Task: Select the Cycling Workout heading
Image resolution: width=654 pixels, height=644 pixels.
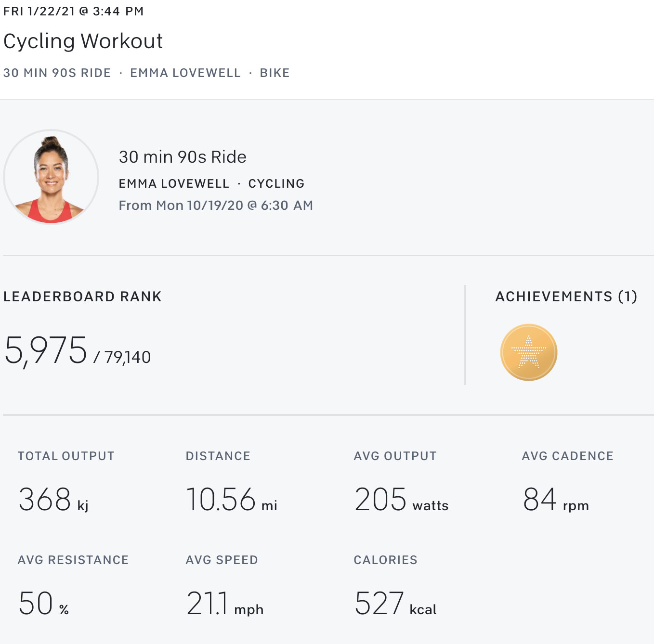Action: click(x=83, y=41)
